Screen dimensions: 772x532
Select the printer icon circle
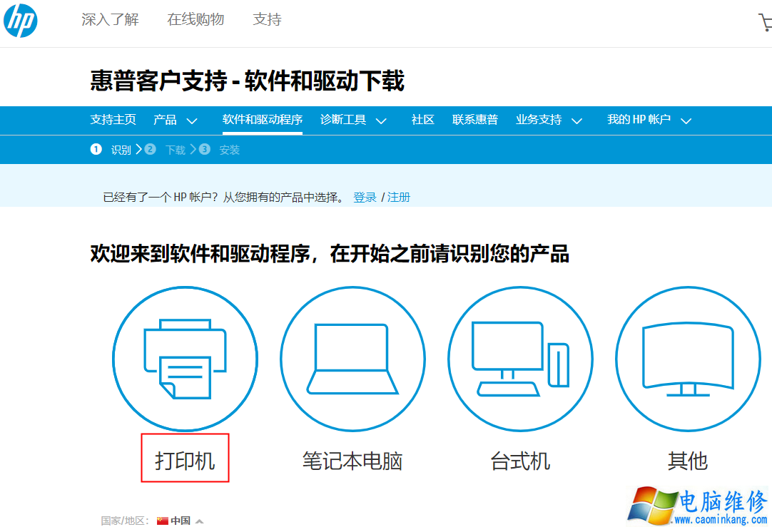pos(185,359)
